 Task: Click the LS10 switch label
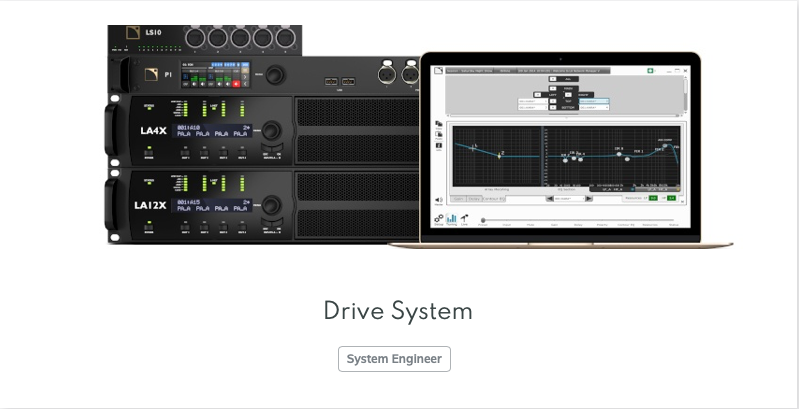(x=153, y=33)
